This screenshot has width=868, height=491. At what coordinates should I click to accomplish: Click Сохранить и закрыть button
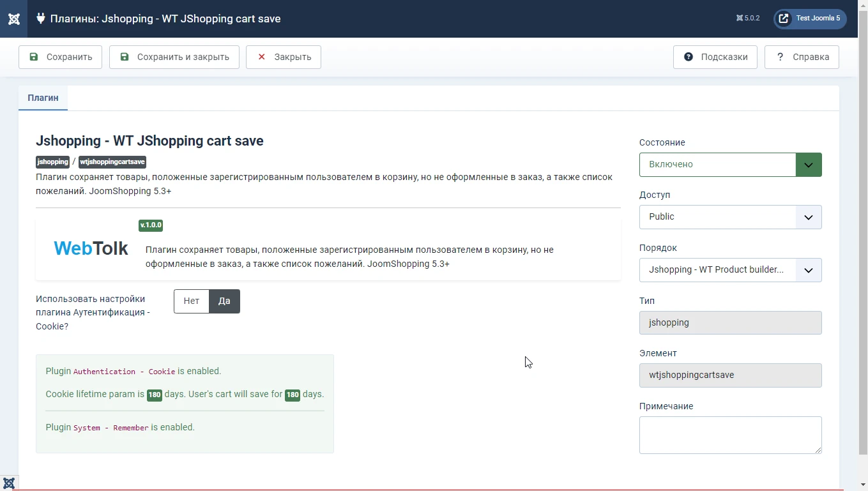tap(174, 57)
